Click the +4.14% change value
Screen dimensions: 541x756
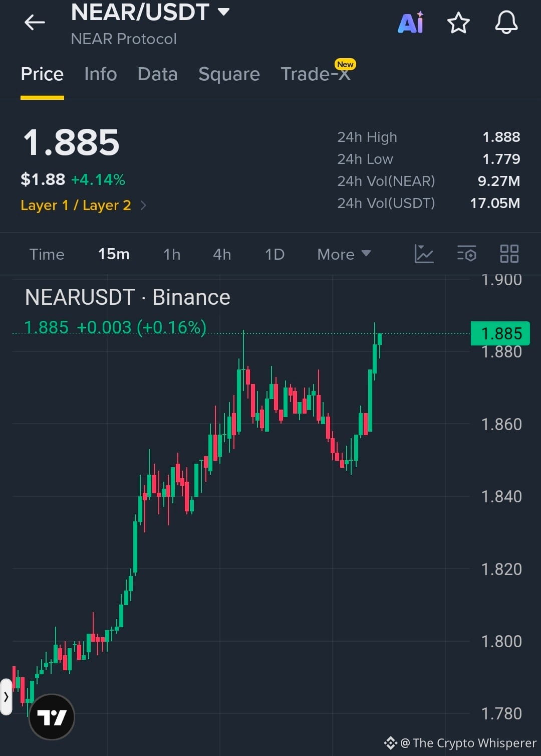[98, 179]
